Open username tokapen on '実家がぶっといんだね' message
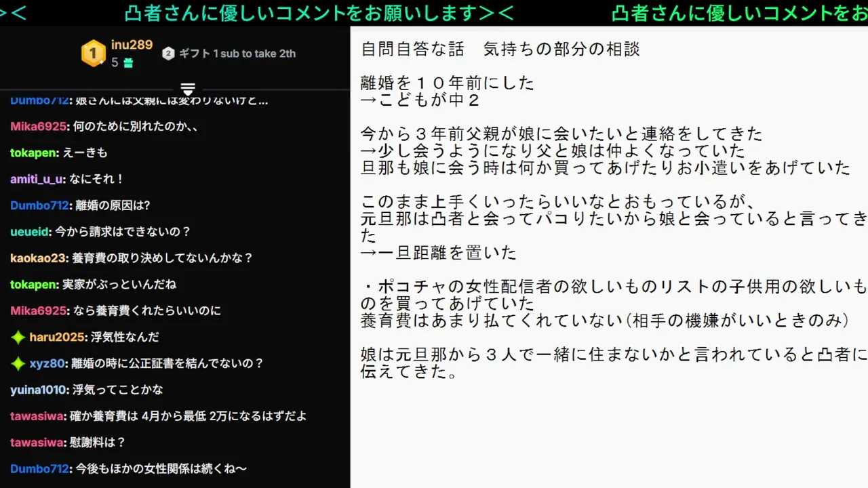This screenshot has height=488, width=868. click(x=34, y=285)
